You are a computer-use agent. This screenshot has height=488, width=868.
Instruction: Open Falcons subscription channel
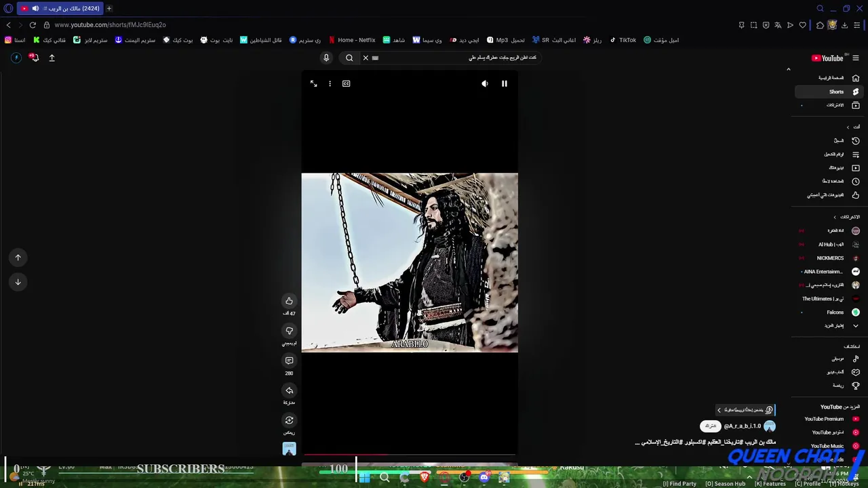(831, 312)
